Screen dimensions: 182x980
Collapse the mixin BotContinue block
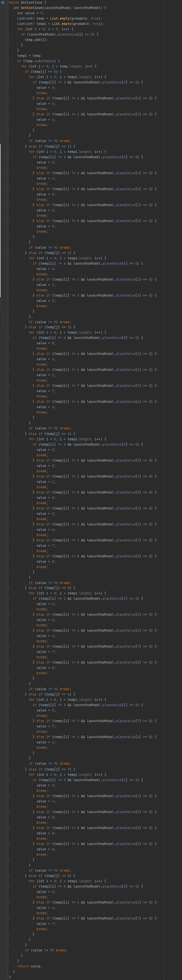[7, 2]
